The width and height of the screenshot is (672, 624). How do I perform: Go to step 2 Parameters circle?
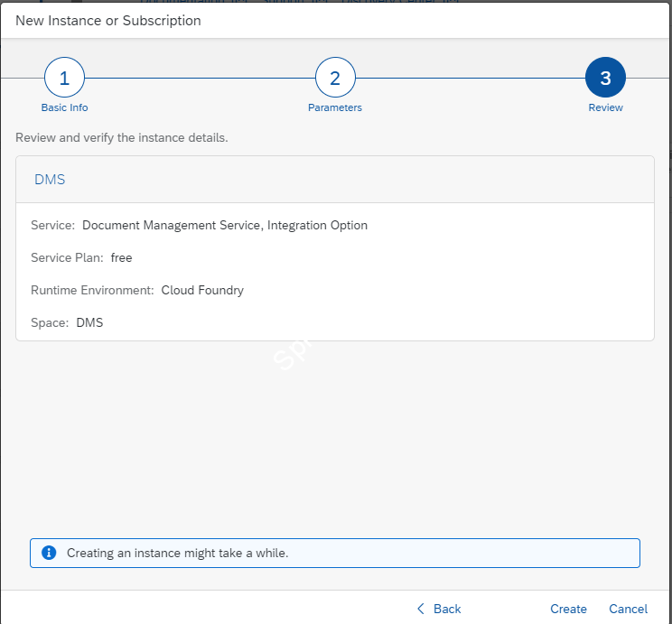335,78
